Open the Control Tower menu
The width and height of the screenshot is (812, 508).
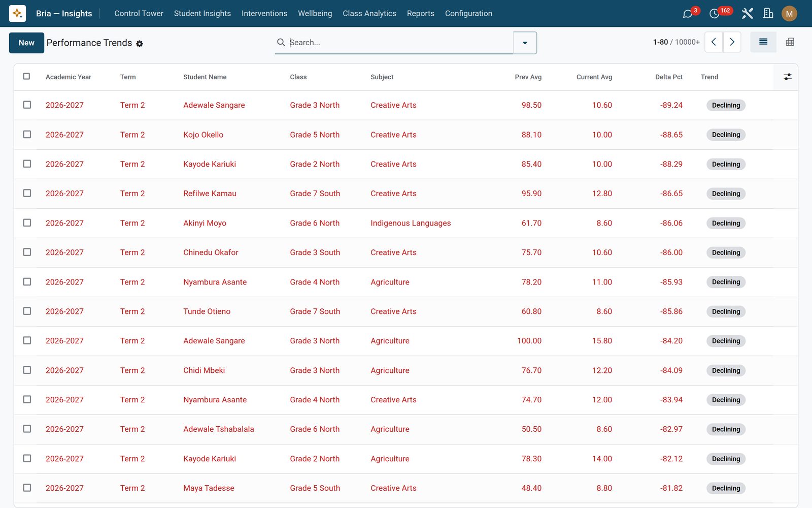click(139, 13)
